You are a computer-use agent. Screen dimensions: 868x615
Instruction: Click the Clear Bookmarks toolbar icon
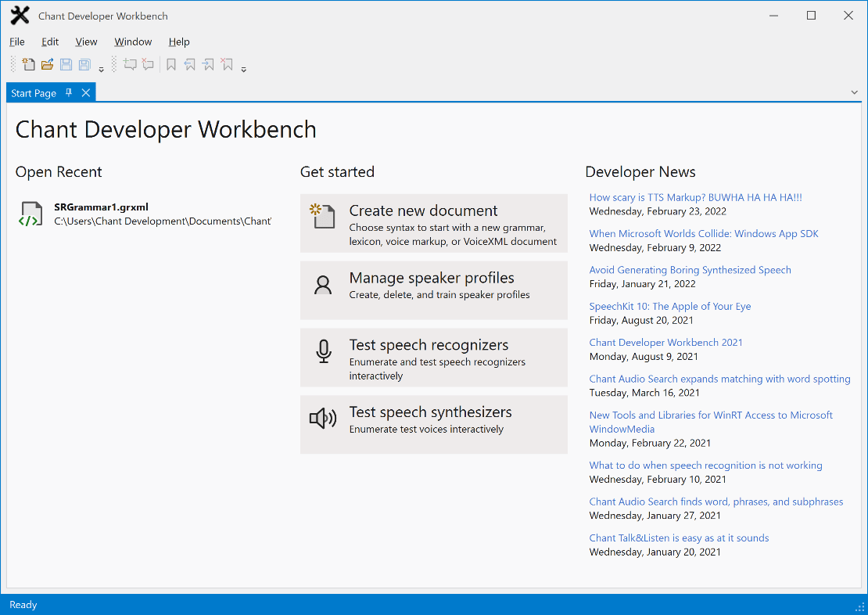point(227,64)
